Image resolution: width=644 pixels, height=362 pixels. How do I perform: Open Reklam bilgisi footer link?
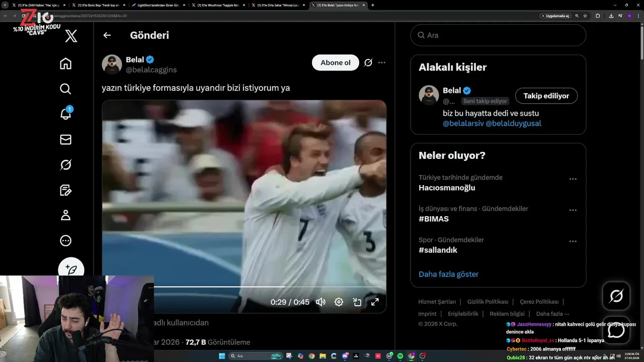[507, 314]
